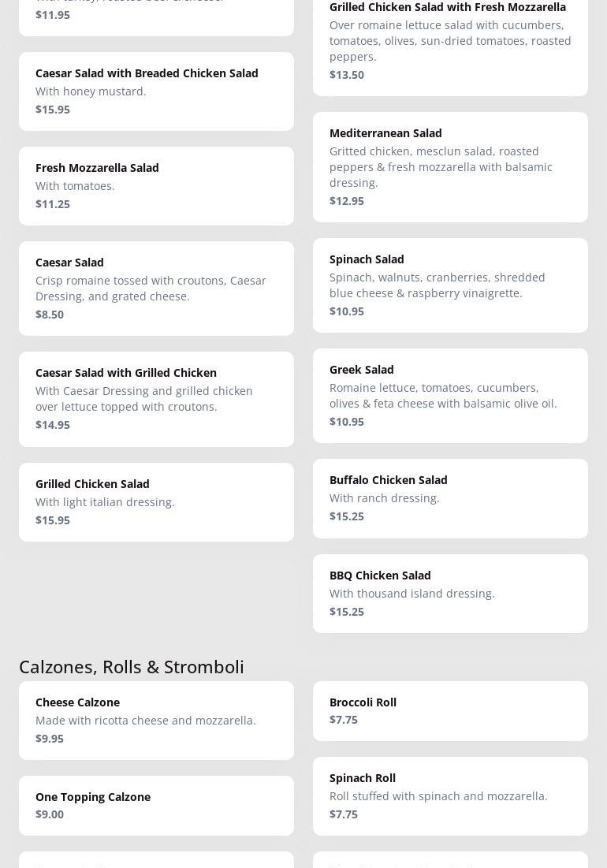Open the Fresh Mozzarella Salad card
Screen dimensions: 607x868
point(156,186)
